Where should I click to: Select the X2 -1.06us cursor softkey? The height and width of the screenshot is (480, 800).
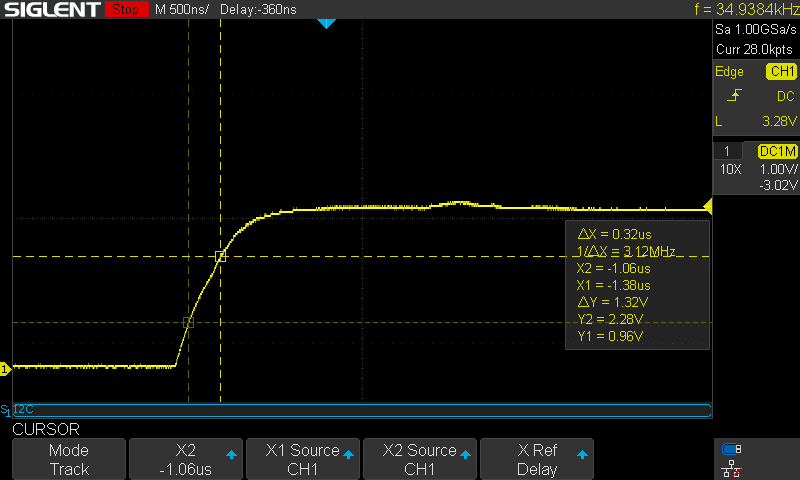coord(185,459)
